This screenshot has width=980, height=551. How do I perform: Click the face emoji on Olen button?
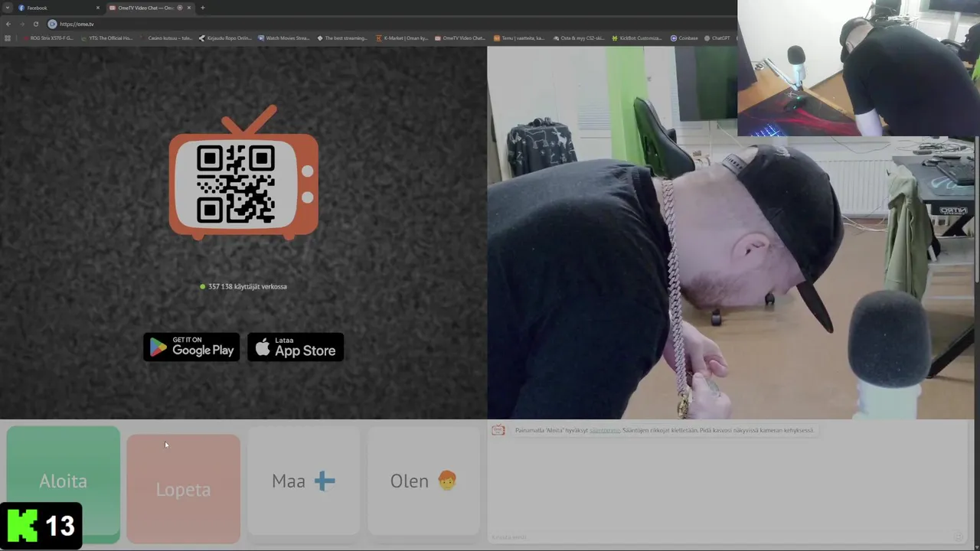click(447, 481)
